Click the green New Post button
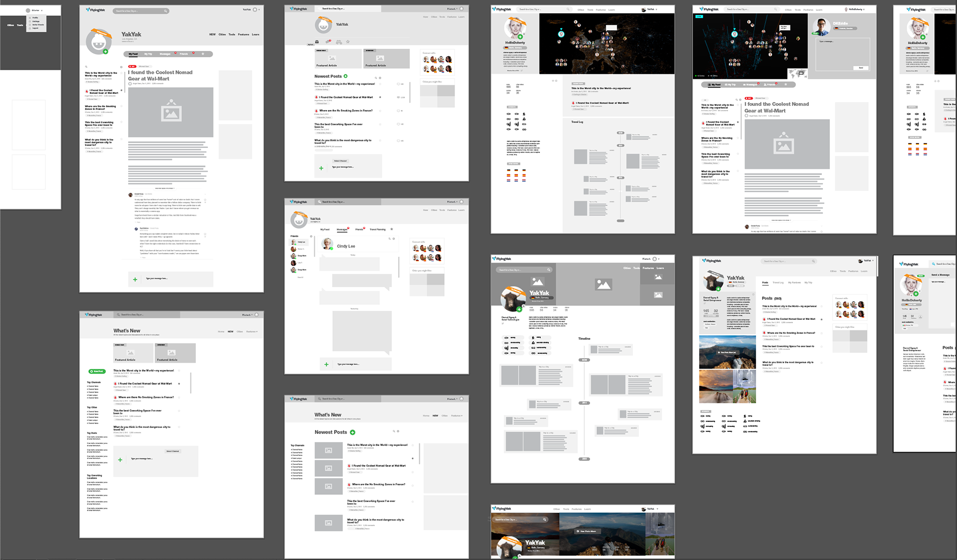957x560 pixels. pos(97,371)
